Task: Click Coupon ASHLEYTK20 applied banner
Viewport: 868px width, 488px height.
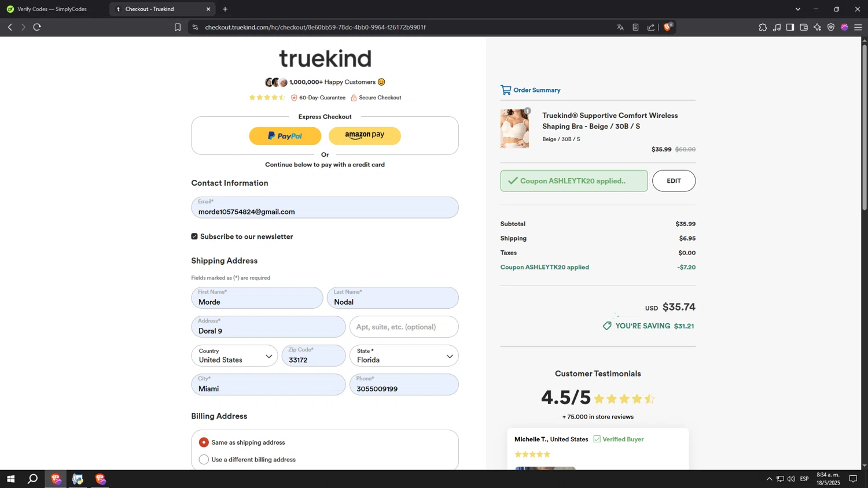Action: coord(574,181)
